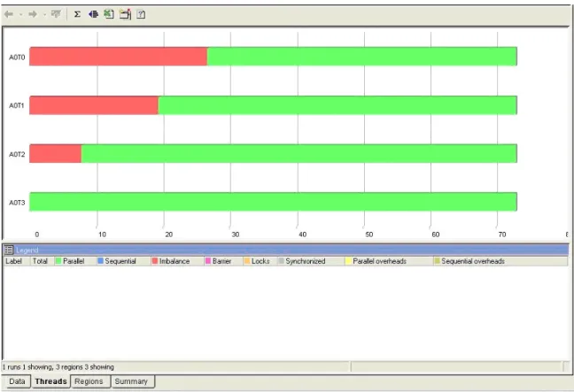This screenshot has height=392, width=574.
Task: Click the blue arrow print-style toolbar icon
Action: pos(93,14)
